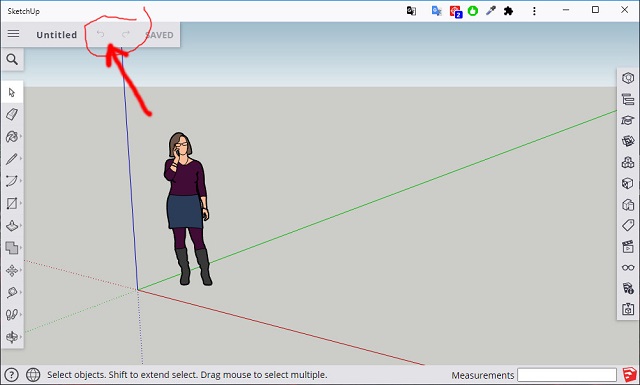Open the Scenes clapperboard panel
The image size is (640, 385).
coord(628,247)
